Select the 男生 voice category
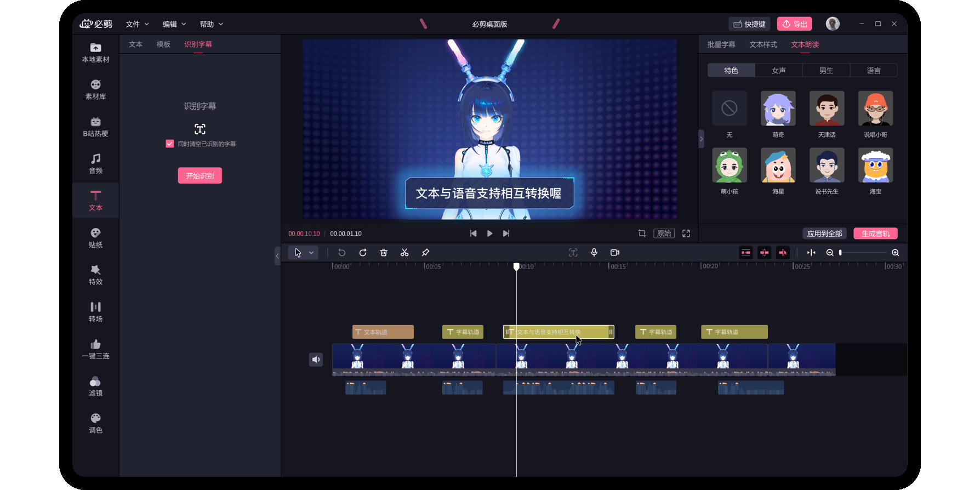The image size is (980, 490). coord(827,70)
